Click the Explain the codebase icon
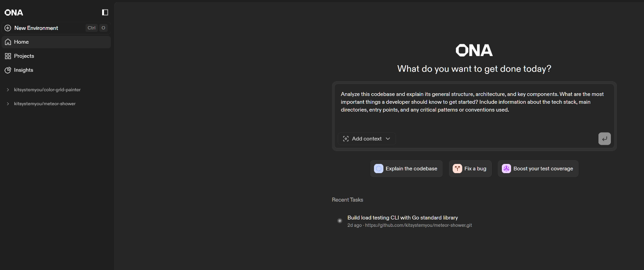Image resolution: width=644 pixels, height=270 pixels. pyautogui.click(x=379, y=169)
